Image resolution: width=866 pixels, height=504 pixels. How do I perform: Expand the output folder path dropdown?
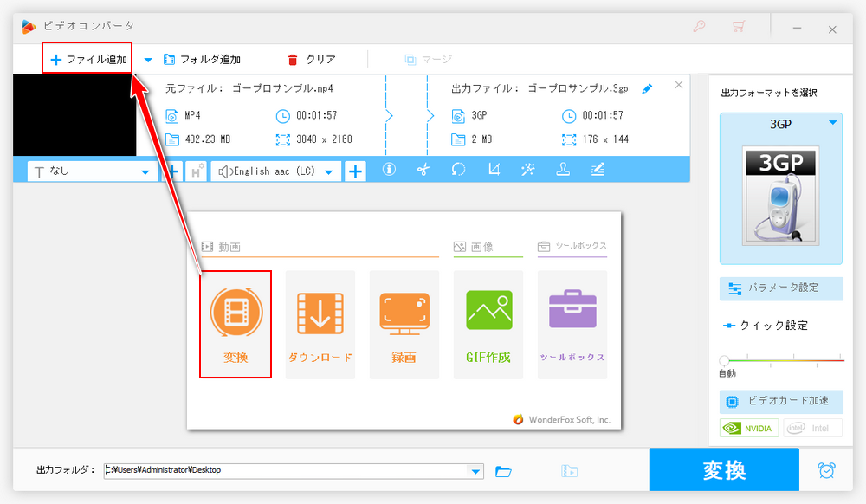pos(475,471)
